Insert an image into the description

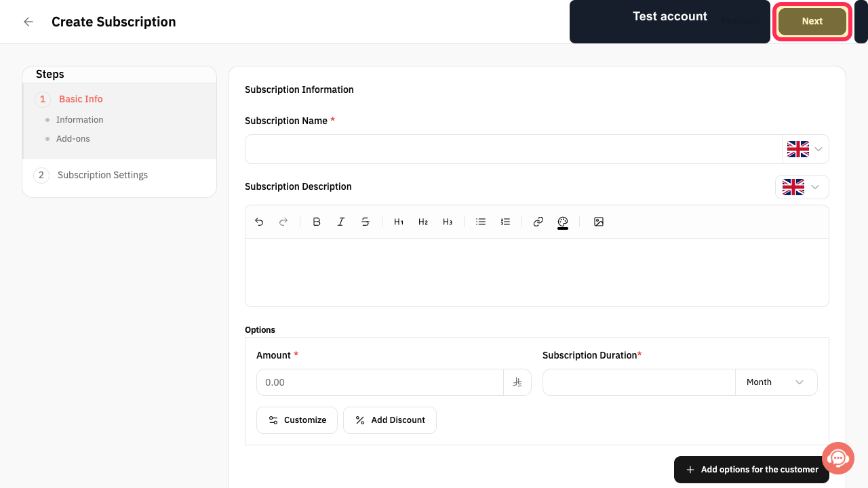(x=599, y=222)
